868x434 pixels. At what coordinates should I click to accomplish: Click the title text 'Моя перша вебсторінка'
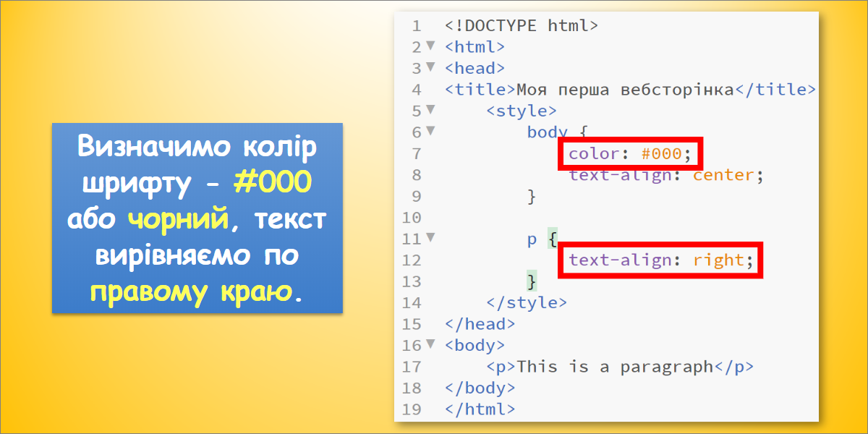coord(625,90)
